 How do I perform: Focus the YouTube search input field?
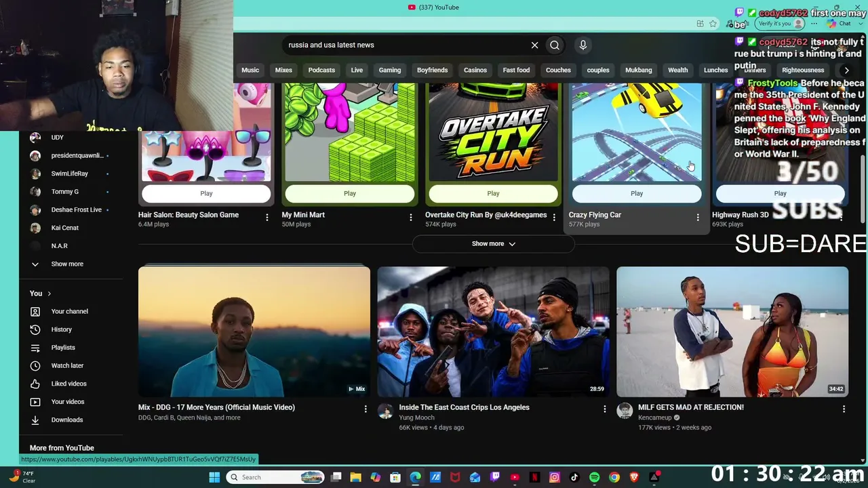(406, 45)
